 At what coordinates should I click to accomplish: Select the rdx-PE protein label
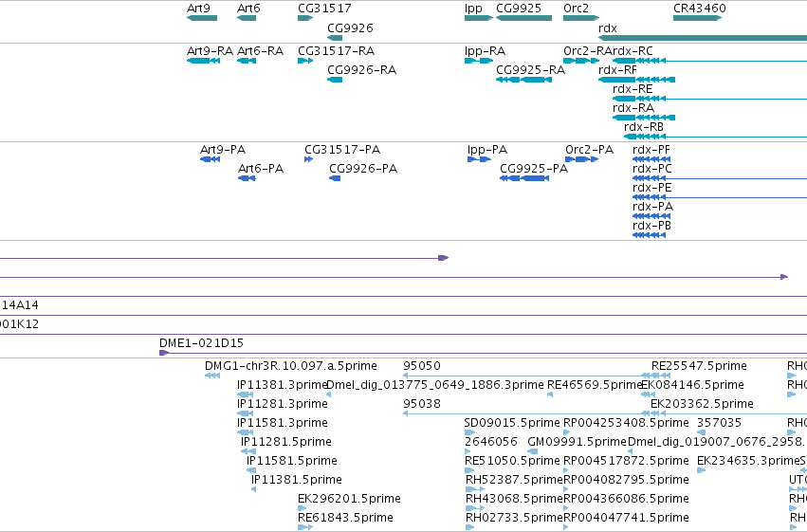[x=652, y=188]
